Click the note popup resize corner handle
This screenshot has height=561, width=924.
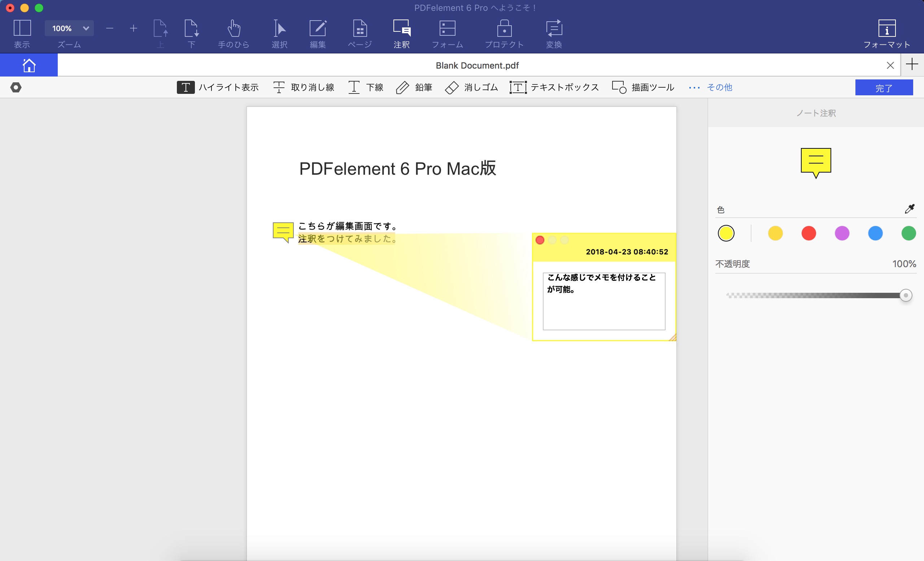(672, 337)
